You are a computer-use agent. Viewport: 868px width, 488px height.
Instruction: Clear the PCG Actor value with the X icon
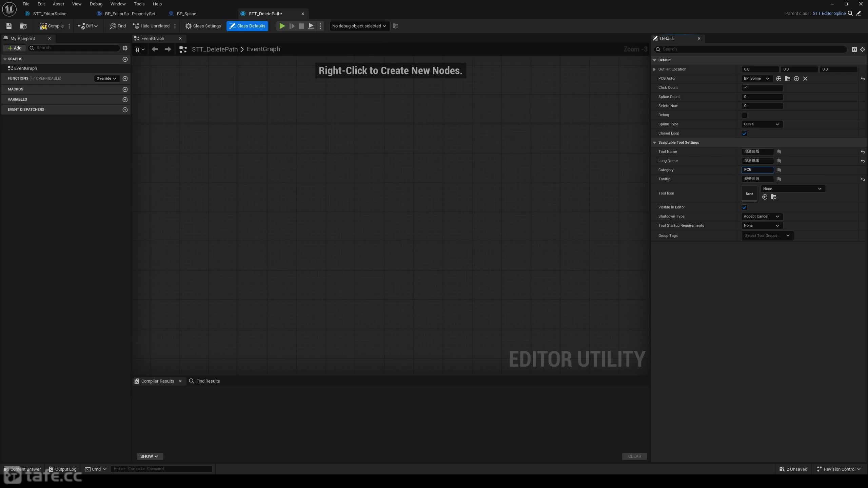tap(805, 79)
